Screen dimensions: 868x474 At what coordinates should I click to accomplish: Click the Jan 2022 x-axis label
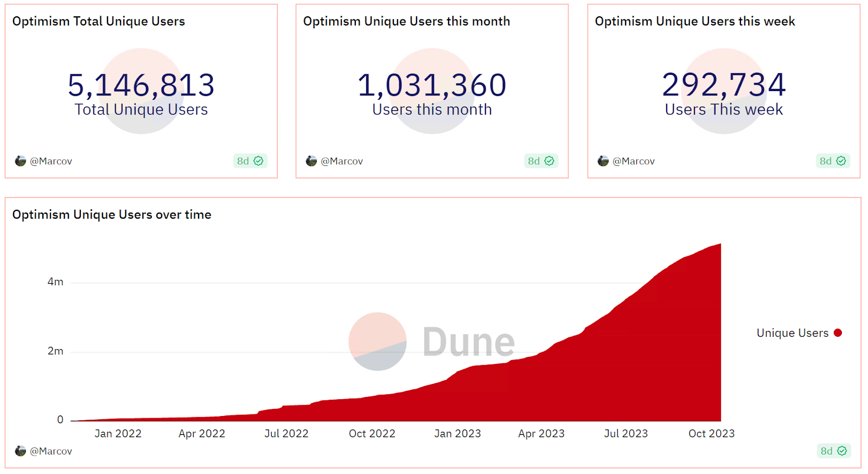coord(118,434)
